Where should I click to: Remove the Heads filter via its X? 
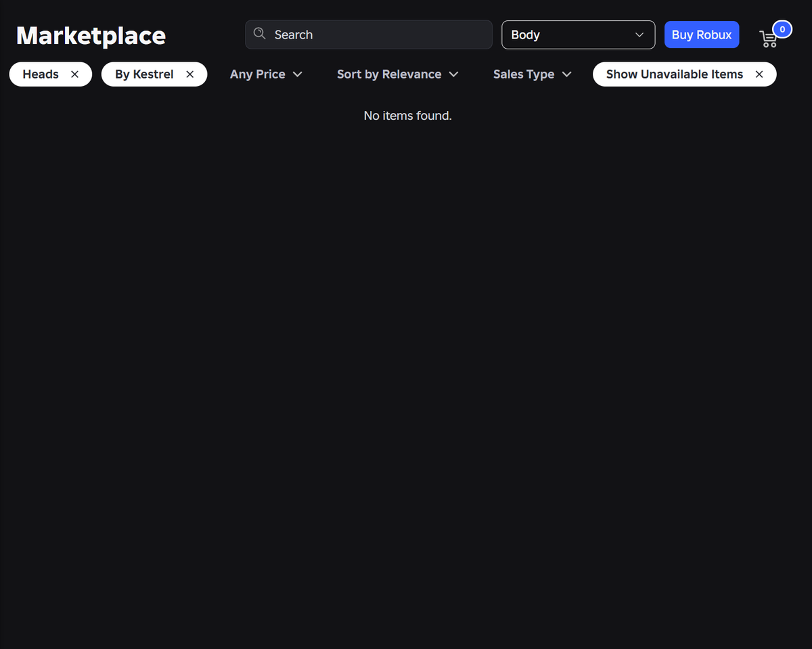coord(74,74)
